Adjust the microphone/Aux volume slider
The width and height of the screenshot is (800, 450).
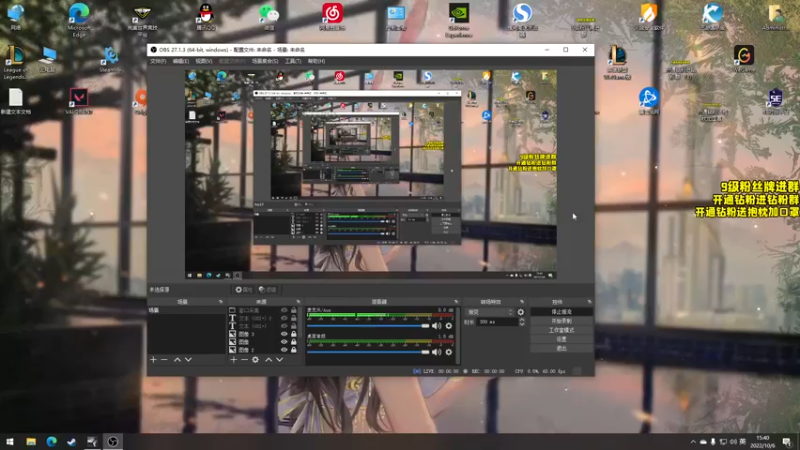click(367, 325)
